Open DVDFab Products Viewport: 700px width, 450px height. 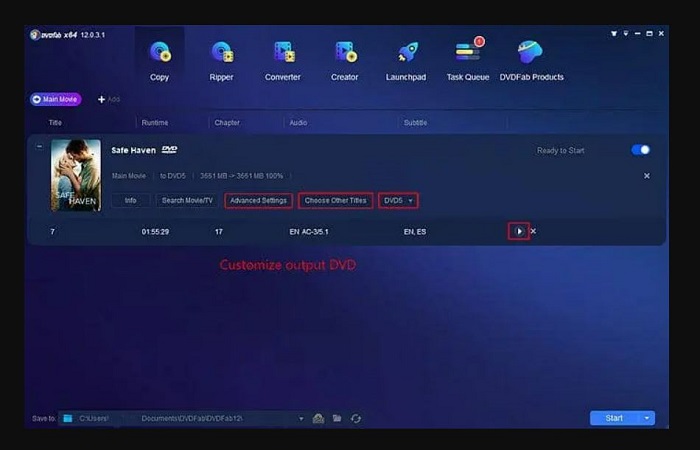tap(531, 60)
